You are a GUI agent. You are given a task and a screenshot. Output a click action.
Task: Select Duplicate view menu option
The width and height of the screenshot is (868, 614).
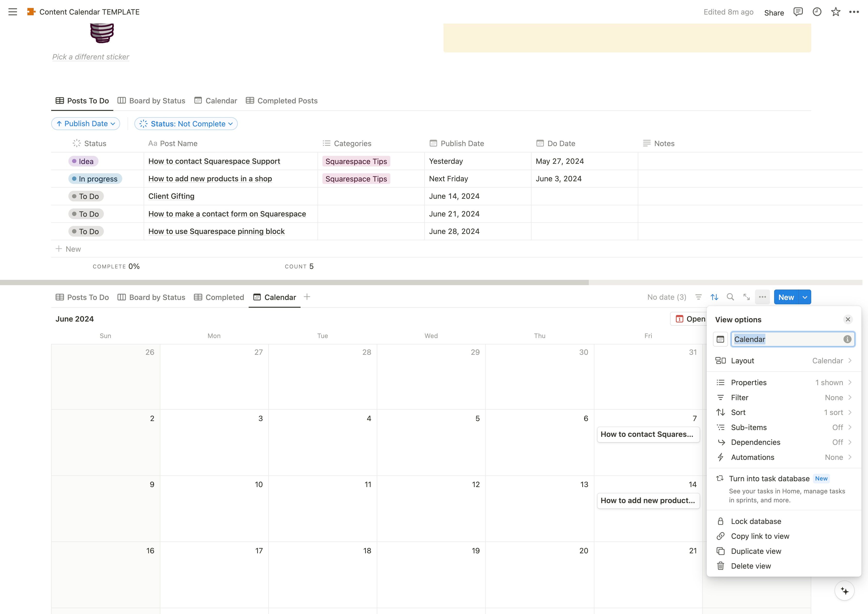pyautogui.click(x=756, y=551)
